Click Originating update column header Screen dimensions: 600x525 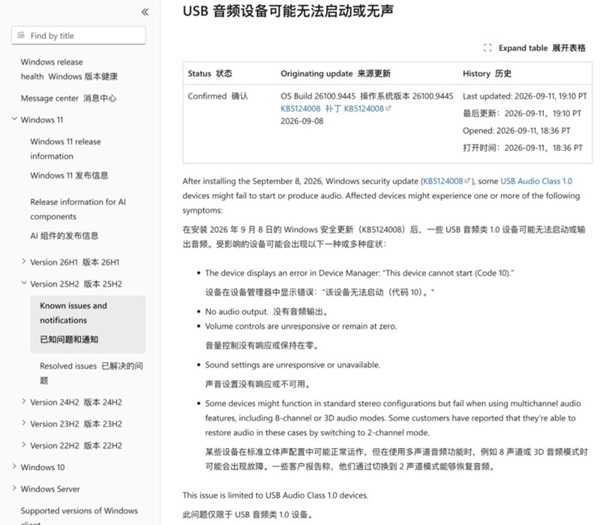(x=336, y=73)
